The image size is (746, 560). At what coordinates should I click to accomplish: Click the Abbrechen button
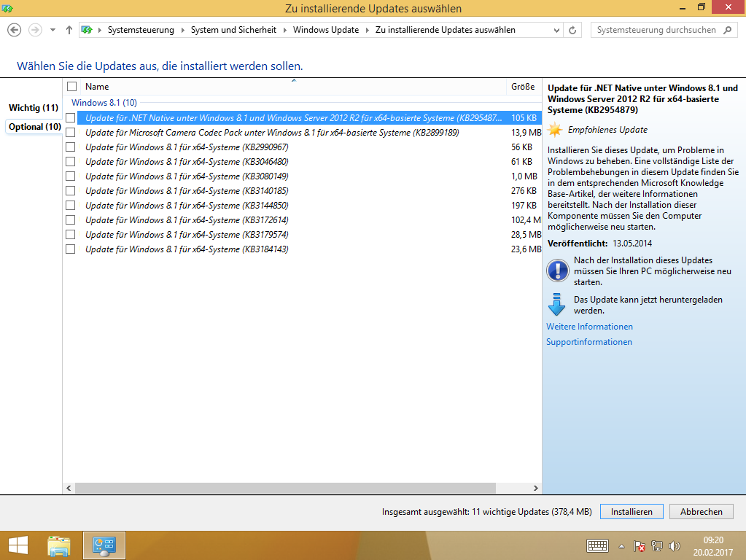pyautogui.click(x=702, y=511)
